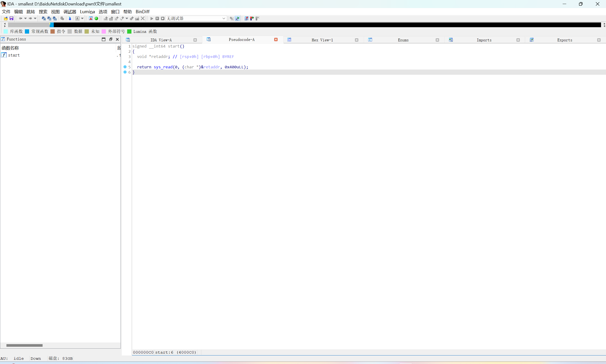Viewport: 606px width, 364px height.
Task: Click the stop process square button
Action: [x=162, y=18]
